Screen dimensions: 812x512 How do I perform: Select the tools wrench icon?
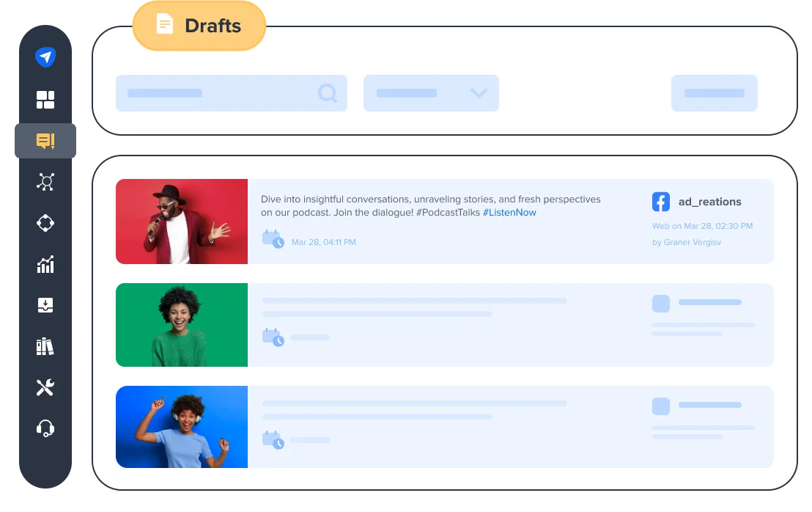pyautogui.click(x=45, y=387)
